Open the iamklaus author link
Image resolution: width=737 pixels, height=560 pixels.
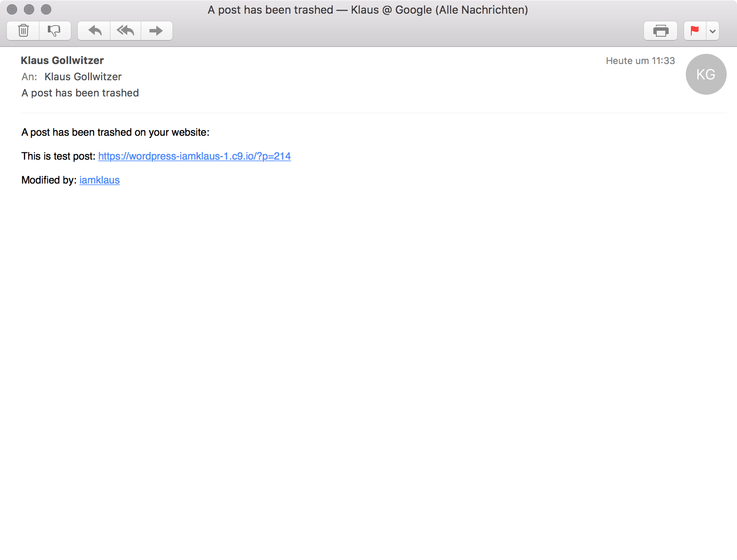[99, 180]
